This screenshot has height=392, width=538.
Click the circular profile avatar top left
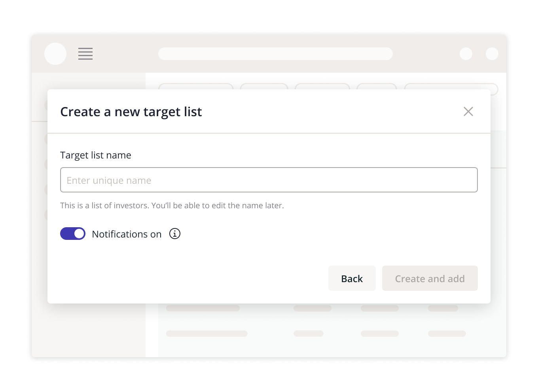(55, 54)
